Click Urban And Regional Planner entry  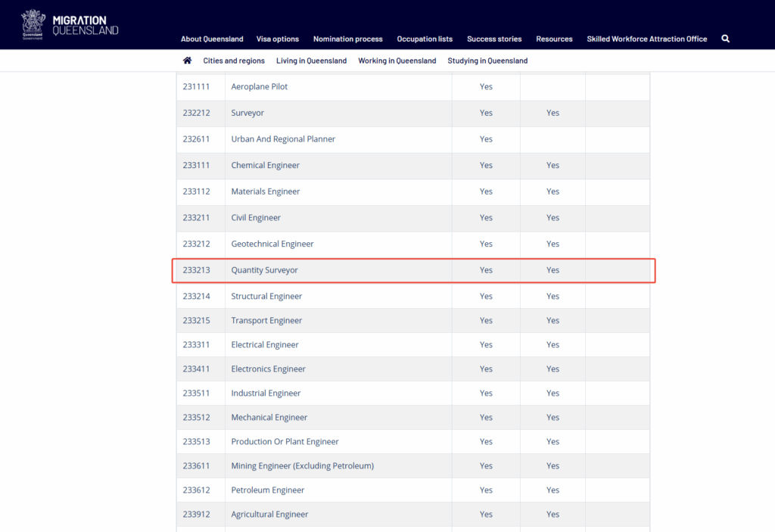pos(283,139)
